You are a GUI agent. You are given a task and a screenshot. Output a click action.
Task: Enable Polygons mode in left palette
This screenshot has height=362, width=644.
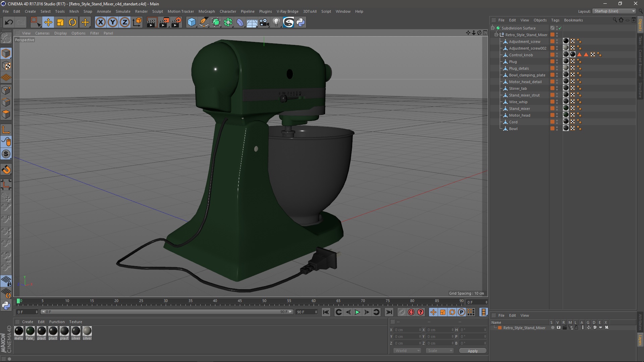6,114
